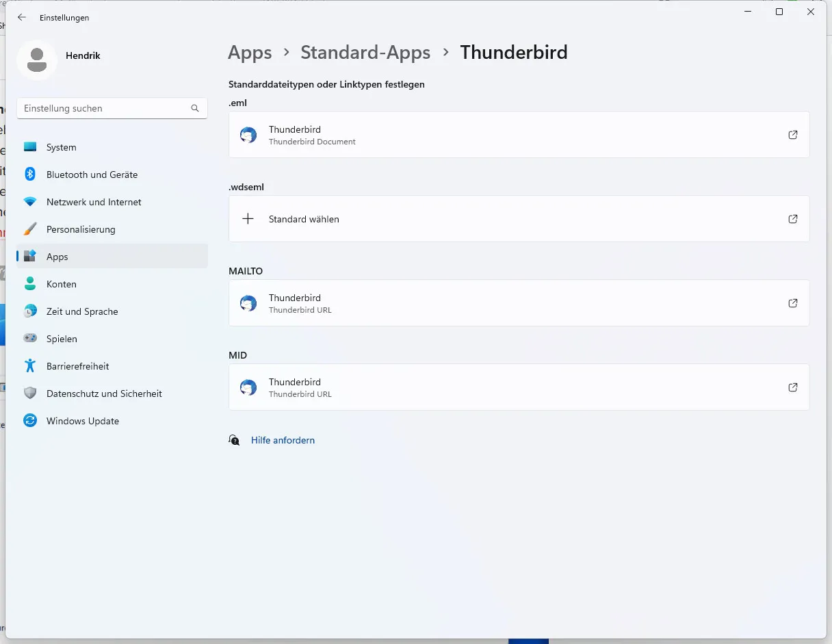Click the Konten person icon
This screenshot has height=644, width=832.
click(30, 284)
